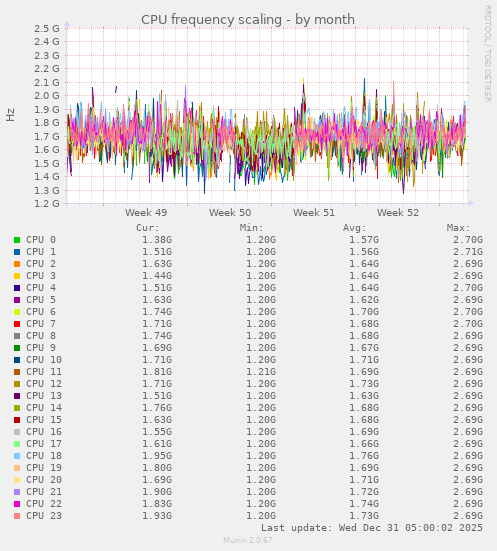This screenshot has width=497, height=551.
Task: Click the CPU 8 gray color swatch
Action: [17, 336]
